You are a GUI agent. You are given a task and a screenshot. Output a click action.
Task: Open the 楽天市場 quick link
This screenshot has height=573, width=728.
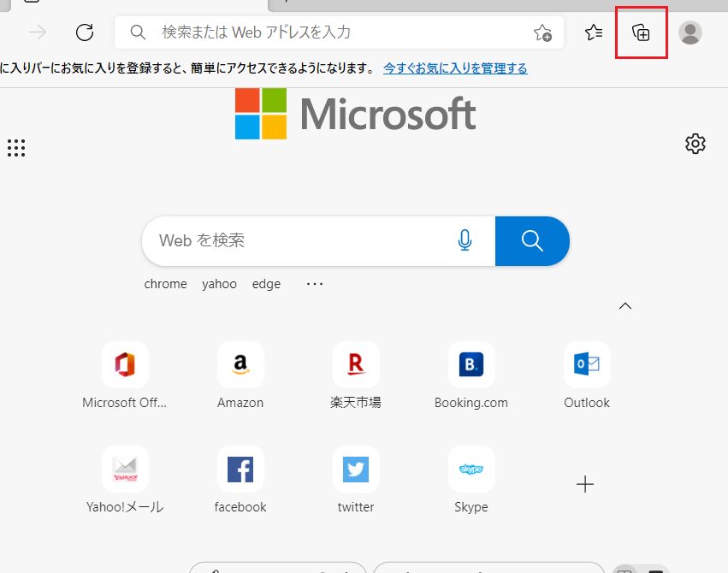click(356, 375)
